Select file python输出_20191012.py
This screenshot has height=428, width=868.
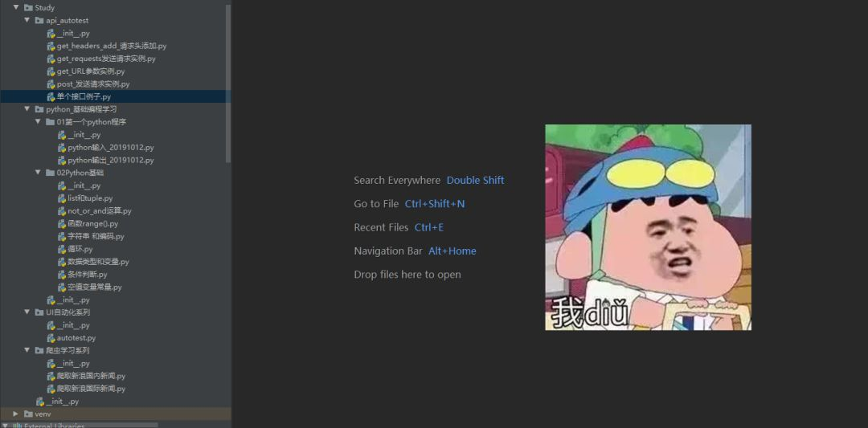point(111,161)
